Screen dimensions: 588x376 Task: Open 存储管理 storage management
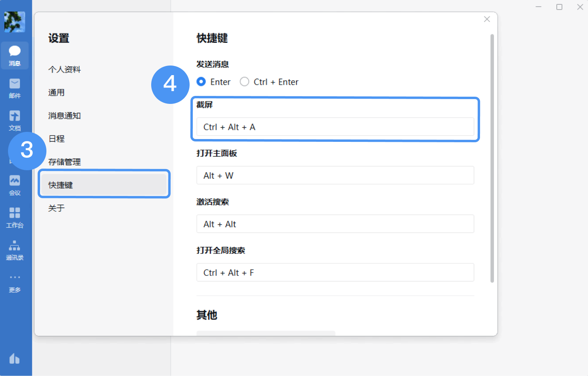pyautogui.click(x=64, y=162)
